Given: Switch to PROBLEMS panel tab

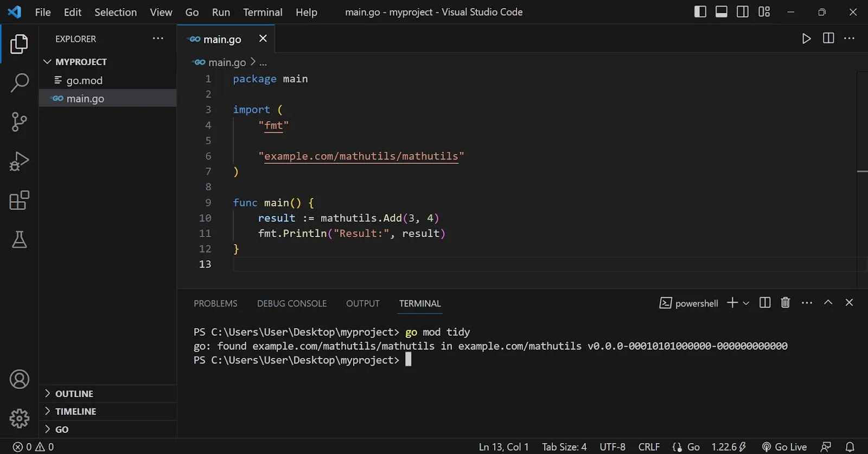Looking at the screenshot, I should point(215,303).
